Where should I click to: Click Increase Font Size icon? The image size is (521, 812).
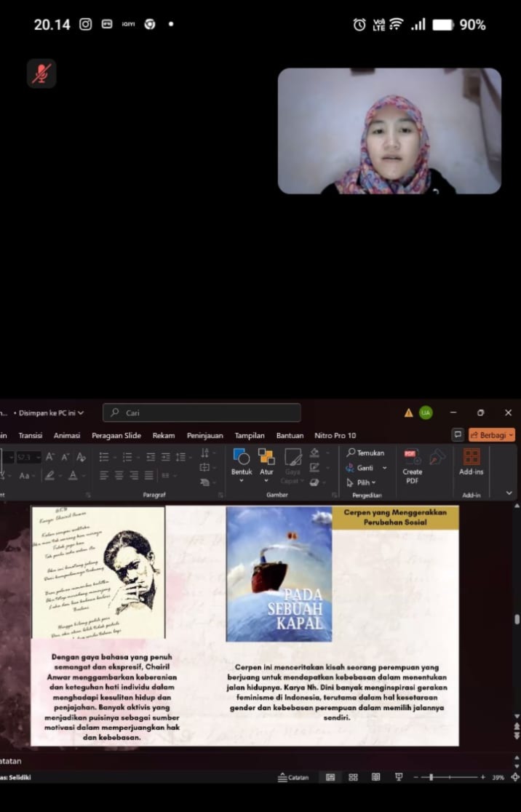pos(49,457)
